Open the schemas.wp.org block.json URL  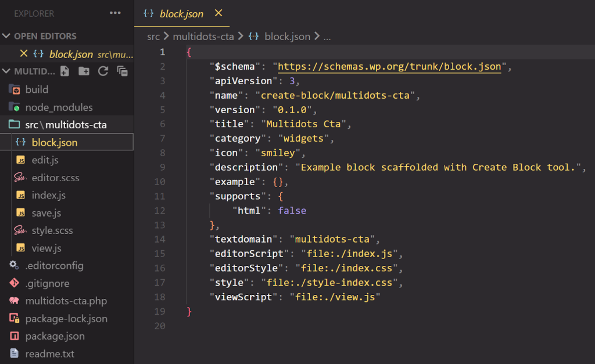389,67
